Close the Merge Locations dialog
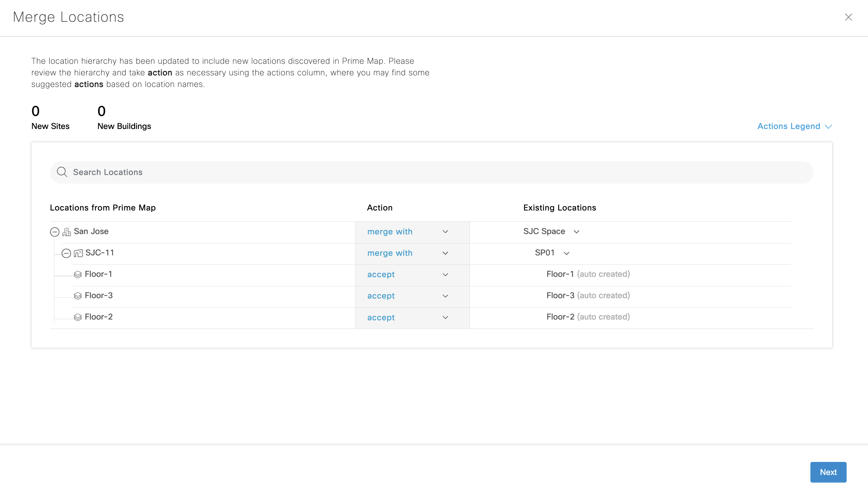 [848, 17]
